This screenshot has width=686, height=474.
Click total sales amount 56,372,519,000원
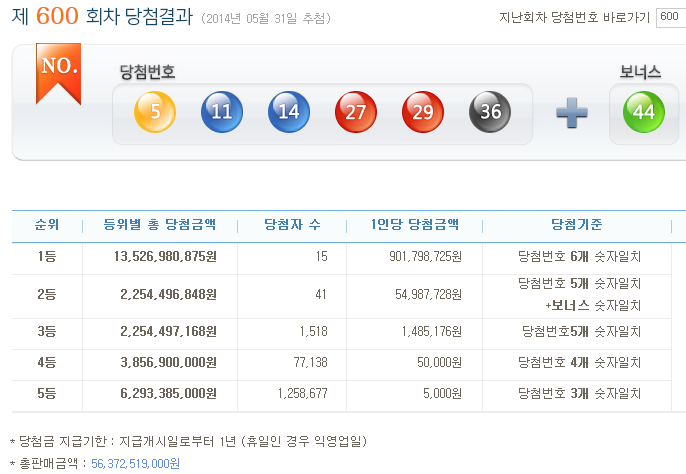coord(136,463)
